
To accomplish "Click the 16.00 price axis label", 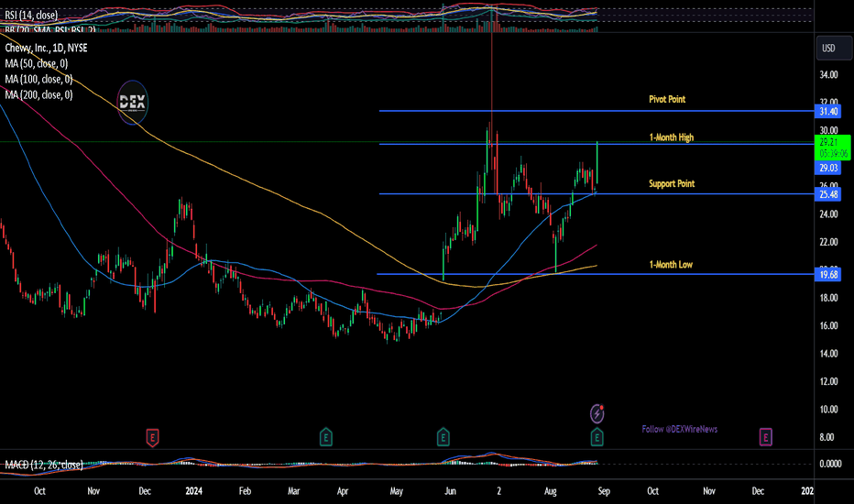I will [x=828, y=325].
